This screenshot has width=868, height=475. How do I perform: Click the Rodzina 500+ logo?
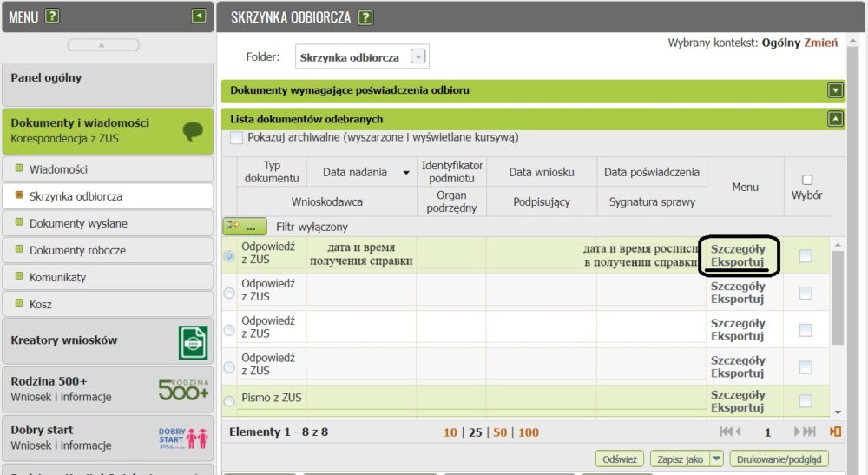pos(184,389)
